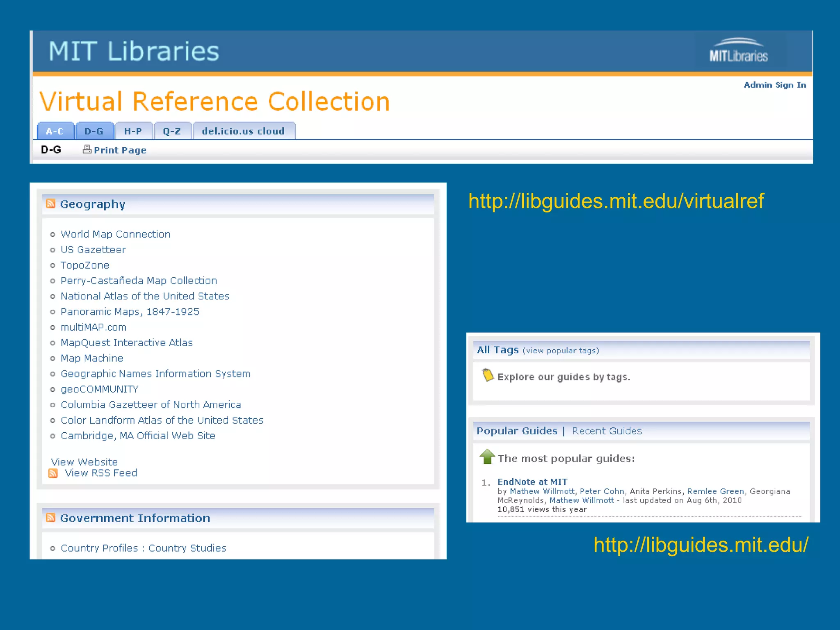Click the Remlee Green author link
The height and width of the screenshot is (630, 840).
point(716,491)
